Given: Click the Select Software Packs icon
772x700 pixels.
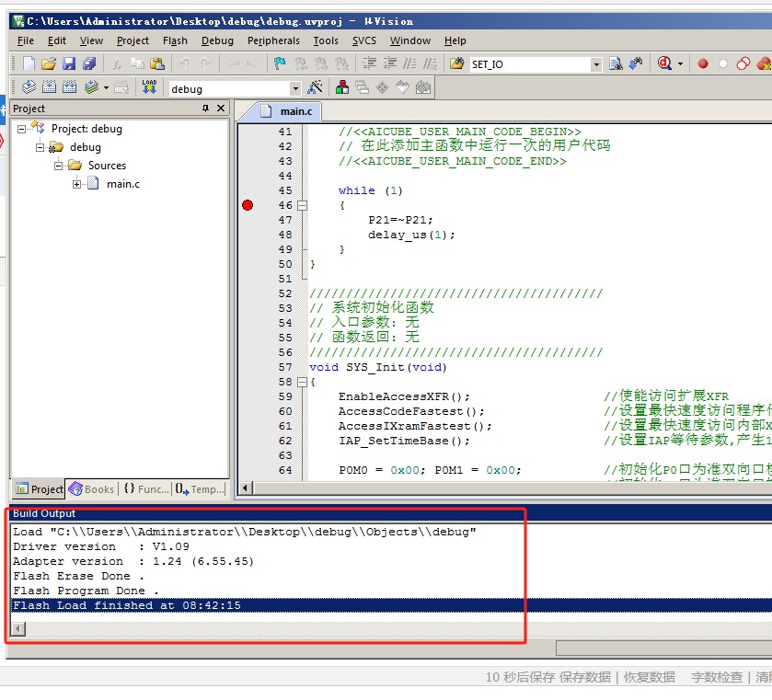Looking at the screenshot, I should (x=402, y=87).
